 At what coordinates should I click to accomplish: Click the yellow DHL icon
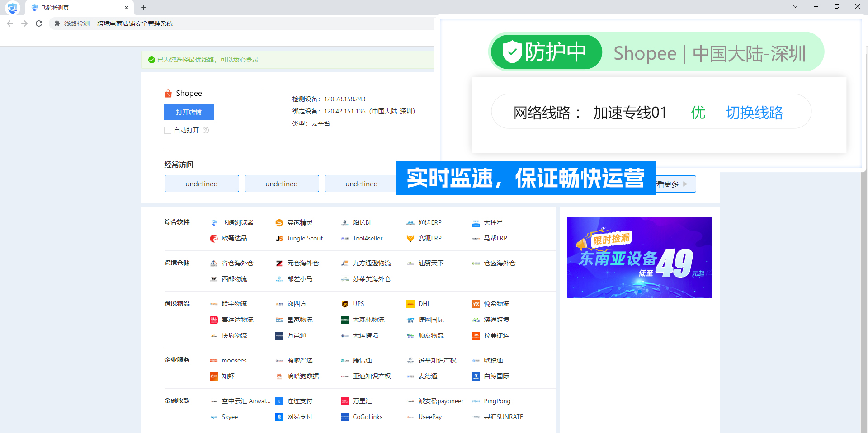410,304
